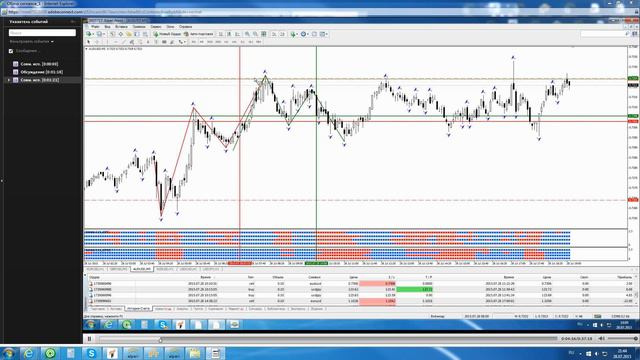640x360 pixels.
Task: Zoom in on the chart
Action: 247,34
